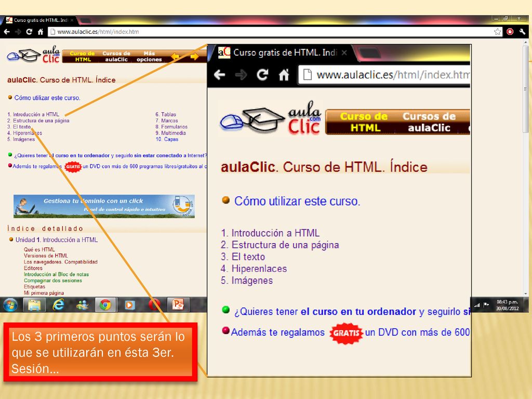Open Unidad 1. Introducción a HTML in detailed index
This screenshot has width=532, height=399.
(56, 240)
